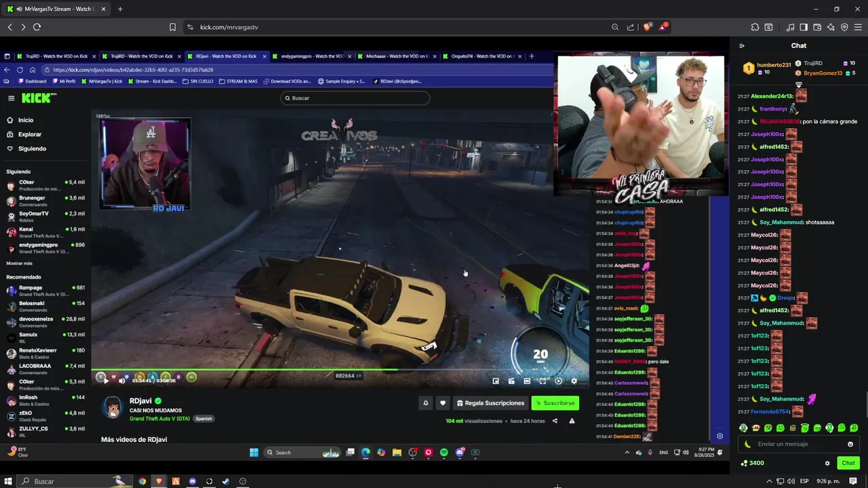Open the Samulx recommended channel
This screenshot has width=868, height=488.
[45, 338]
